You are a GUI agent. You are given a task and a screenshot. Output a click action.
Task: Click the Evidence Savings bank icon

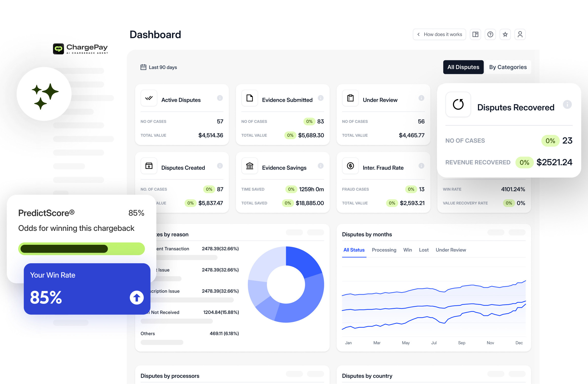250,166
